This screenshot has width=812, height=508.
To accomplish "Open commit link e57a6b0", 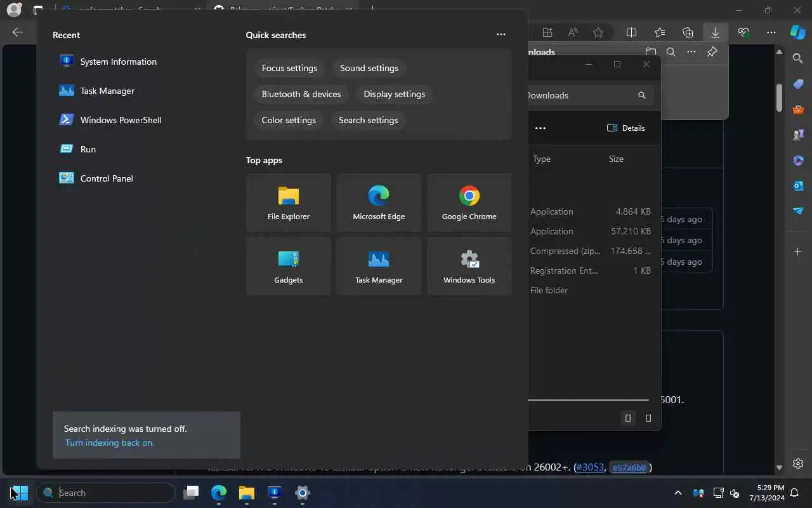I will 629,468.
